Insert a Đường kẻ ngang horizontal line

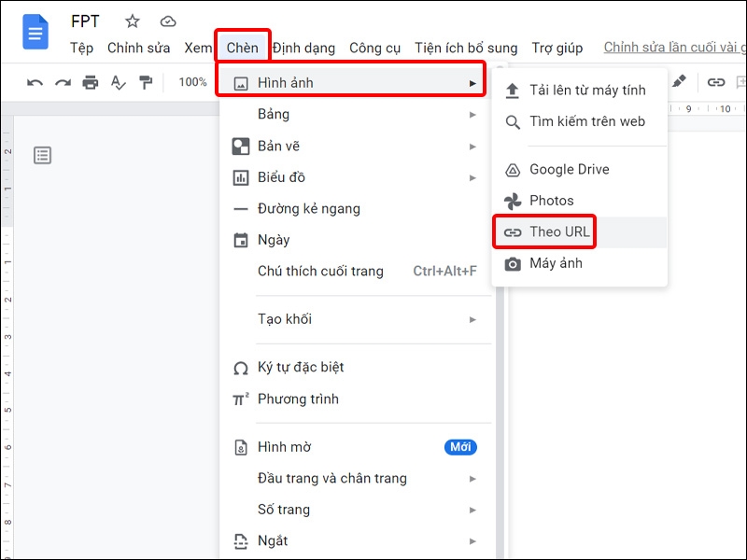coord(356,208)
